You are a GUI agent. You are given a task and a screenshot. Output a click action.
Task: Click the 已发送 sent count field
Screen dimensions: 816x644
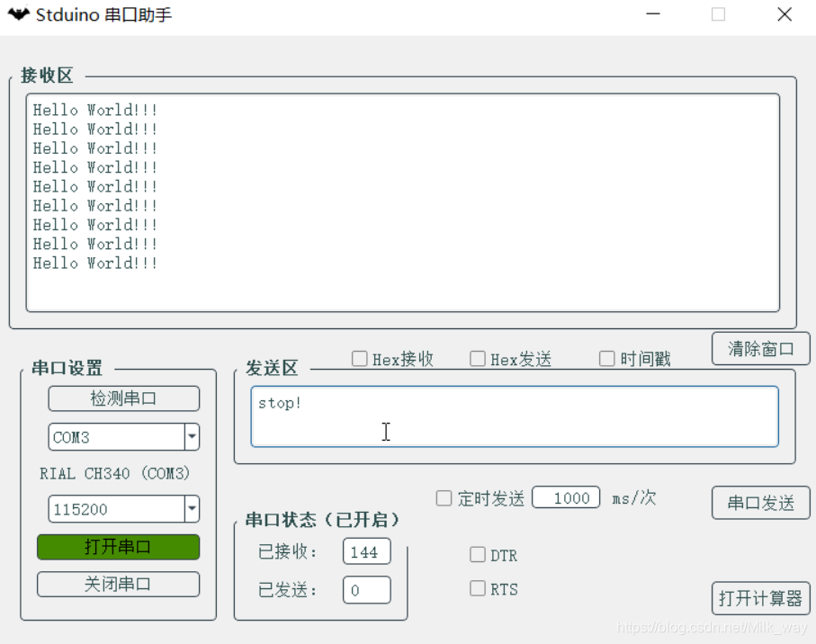[366, 590]
